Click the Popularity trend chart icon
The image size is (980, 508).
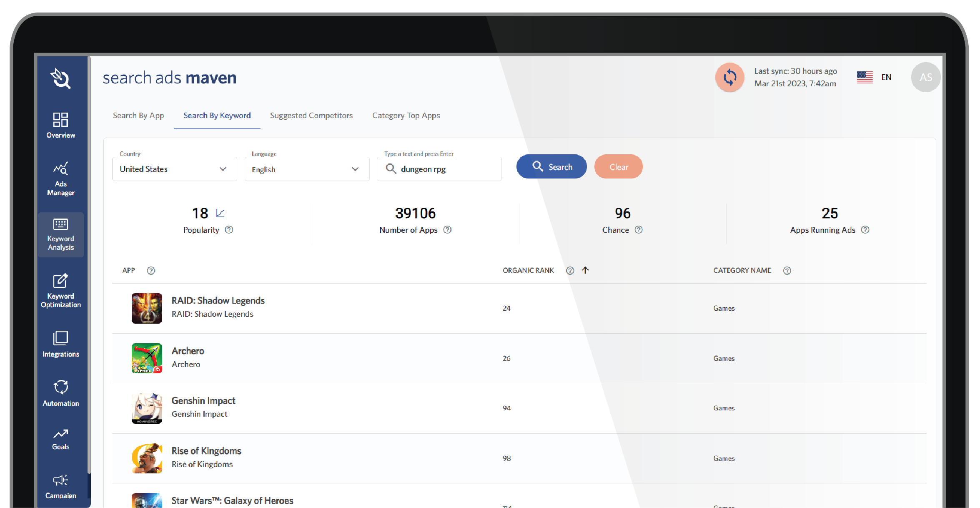(220, 213)
